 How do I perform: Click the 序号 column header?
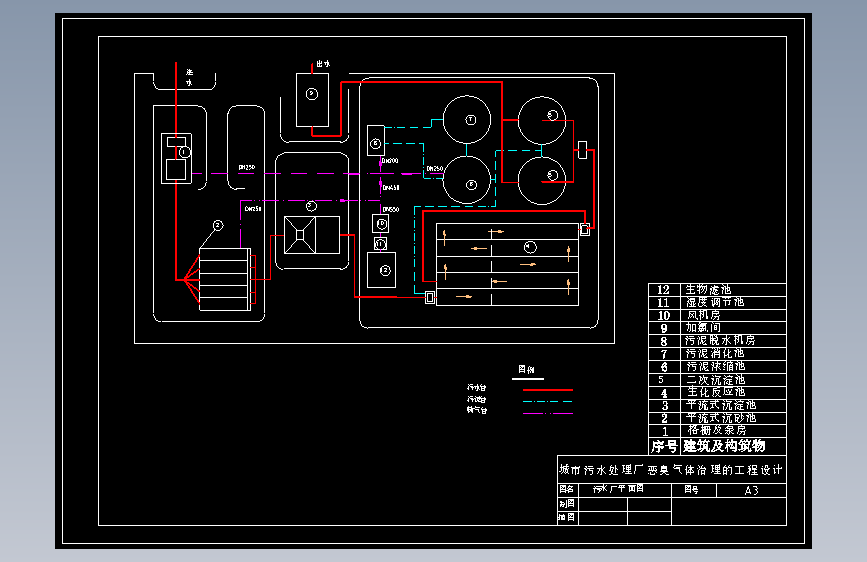pos(664,446)
